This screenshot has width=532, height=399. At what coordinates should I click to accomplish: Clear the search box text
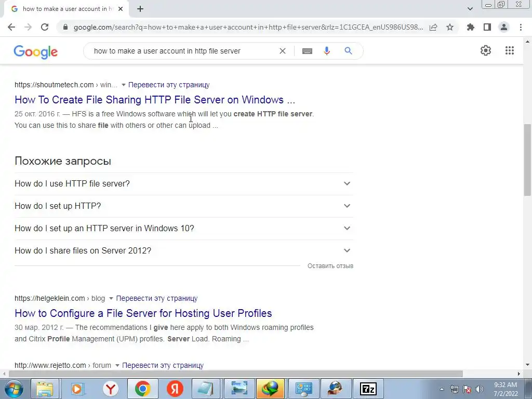282,51
